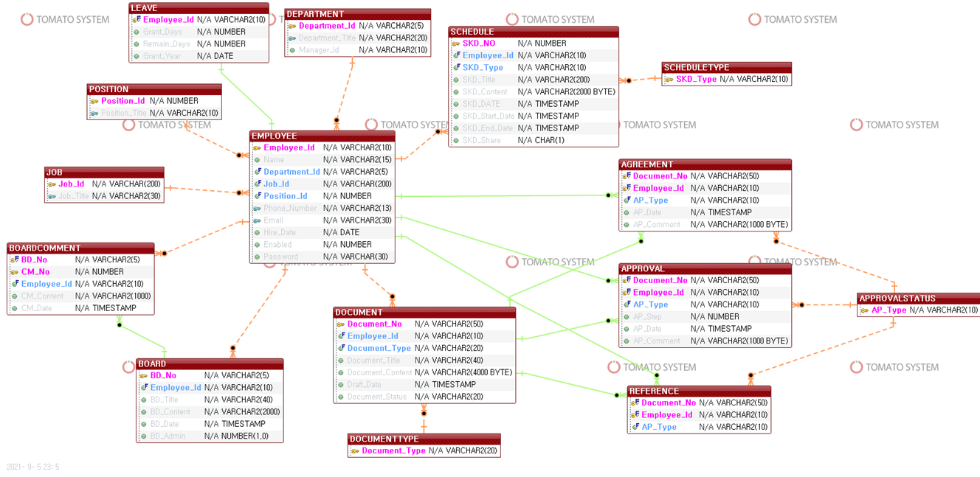The image size is (980, 477).
Task: Select the key icon of SKD_Type in SCHEDULETYPE
Action: 670,80
